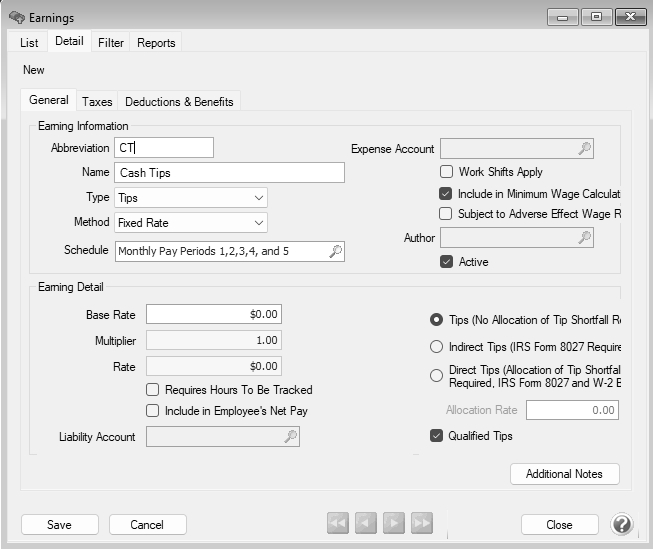
Task: Advance to the next record arrow
Action: 394,524
